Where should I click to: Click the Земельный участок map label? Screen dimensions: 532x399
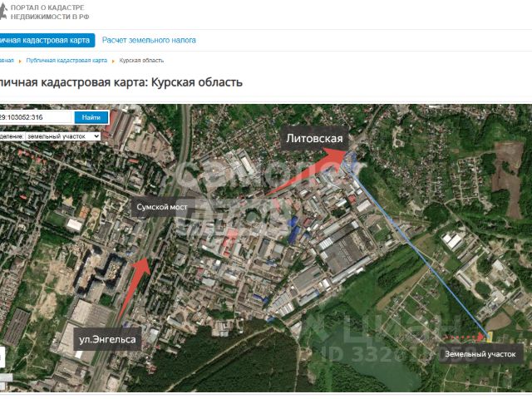point(480,354)
